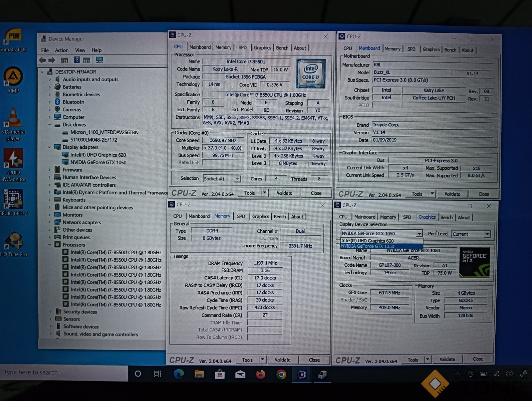Open File Explorer from taskbar
532x401 pixels.
tap(199, 374)
